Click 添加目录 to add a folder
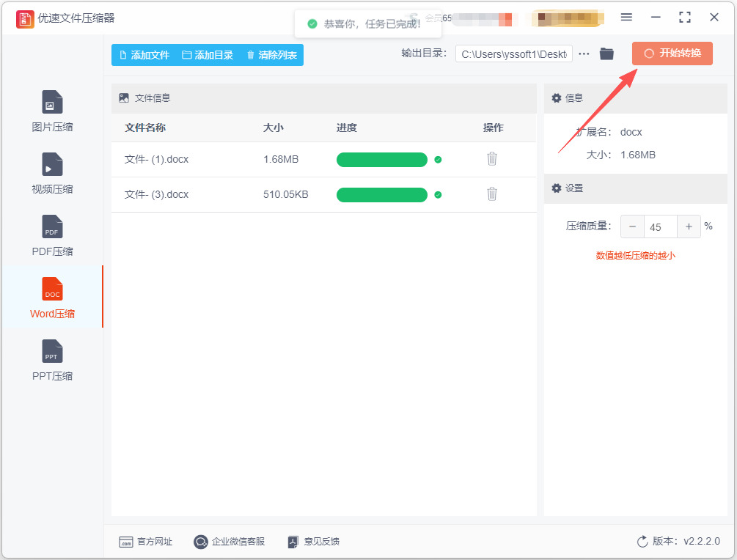Image resolution: width=737 pixels, height=560 pixels. pos(208,55)
